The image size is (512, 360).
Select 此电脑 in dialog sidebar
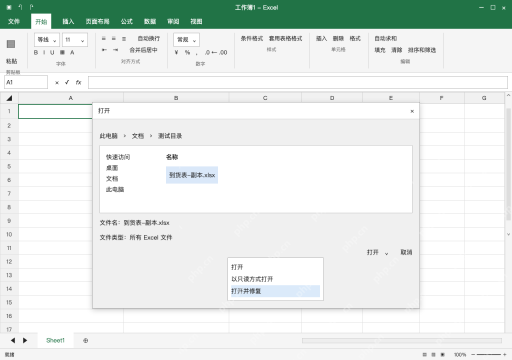[115, 189]
